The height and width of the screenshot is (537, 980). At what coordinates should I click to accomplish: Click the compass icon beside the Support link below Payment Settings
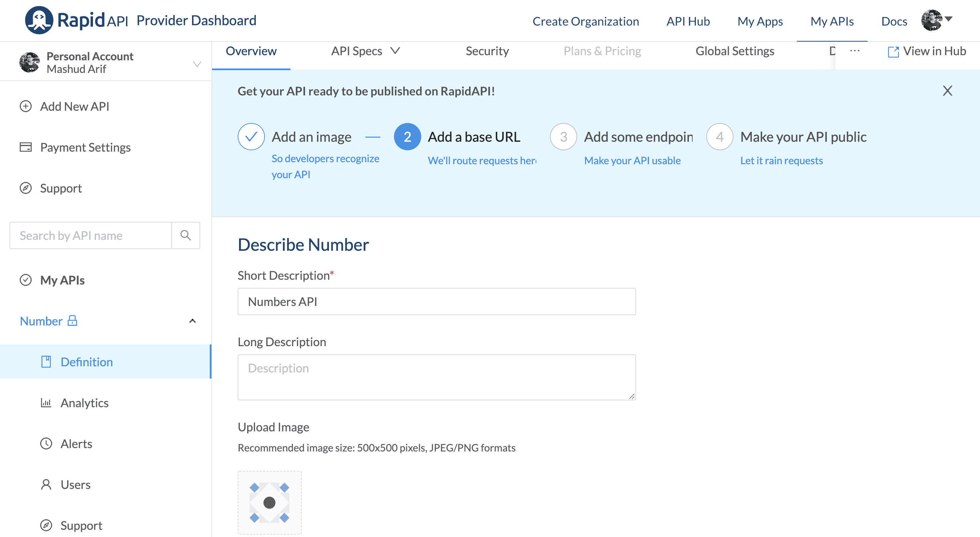coord(26,188)
